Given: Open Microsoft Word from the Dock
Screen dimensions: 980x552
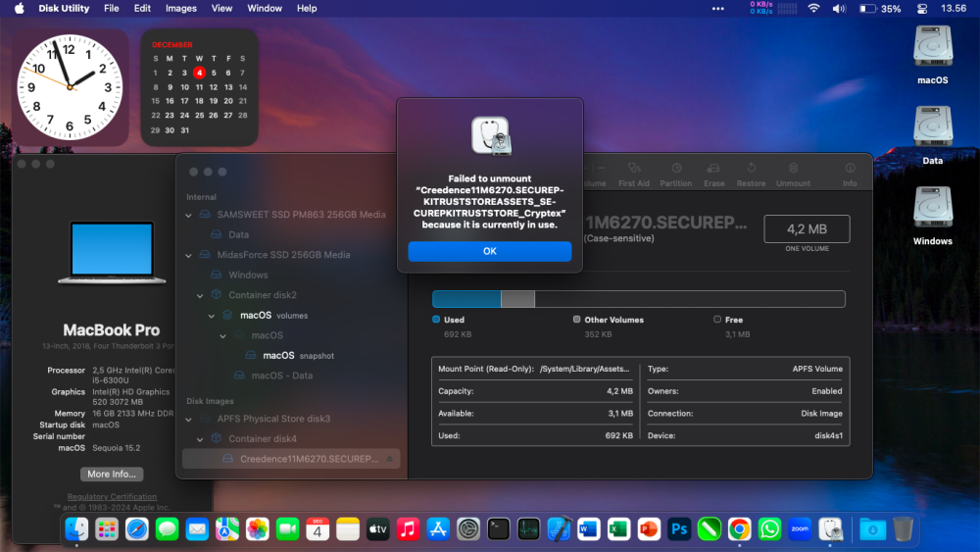Looking at the screenshot, I should [x=589, y=529].
